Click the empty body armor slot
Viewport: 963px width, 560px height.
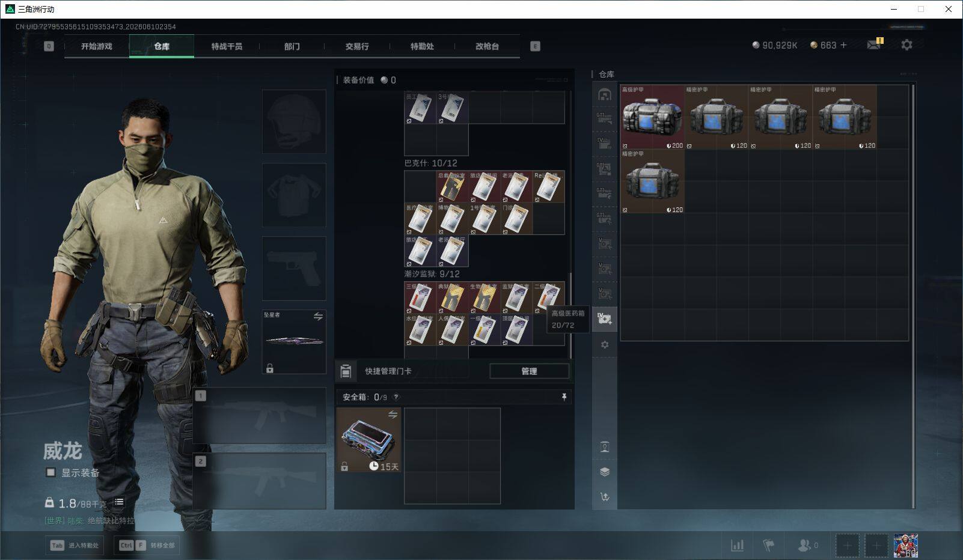pyautogui.click(x=294, y=195)
